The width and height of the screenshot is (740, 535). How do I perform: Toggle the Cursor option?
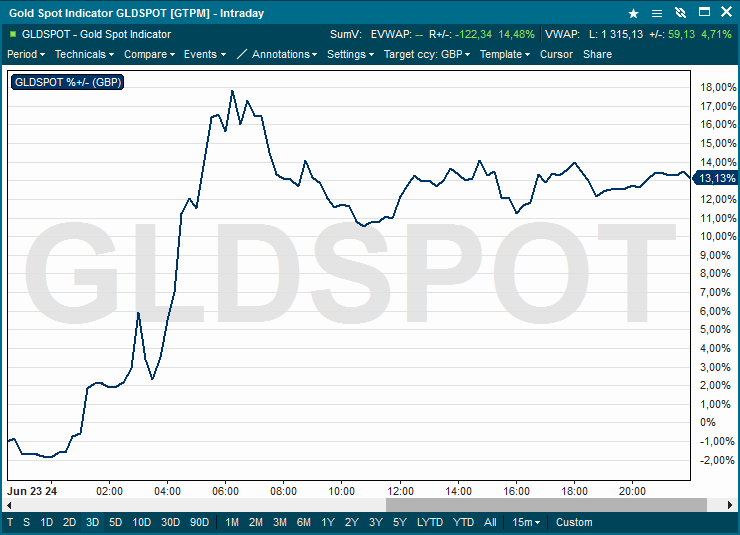(556, 54)
